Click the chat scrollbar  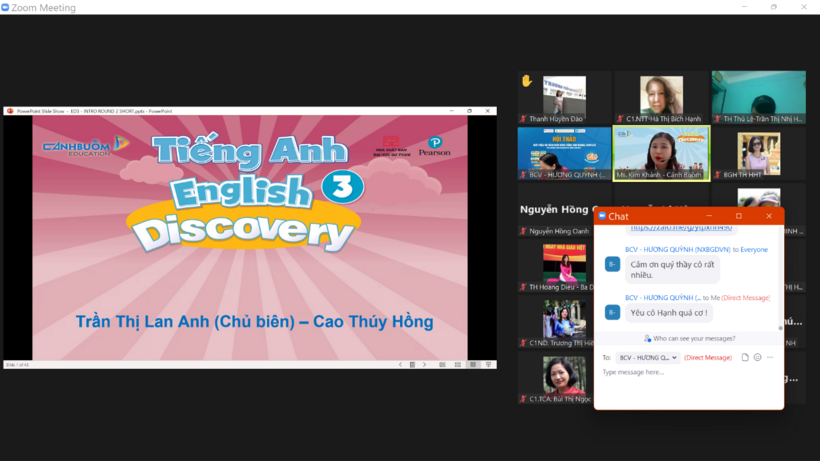point(781,300)
